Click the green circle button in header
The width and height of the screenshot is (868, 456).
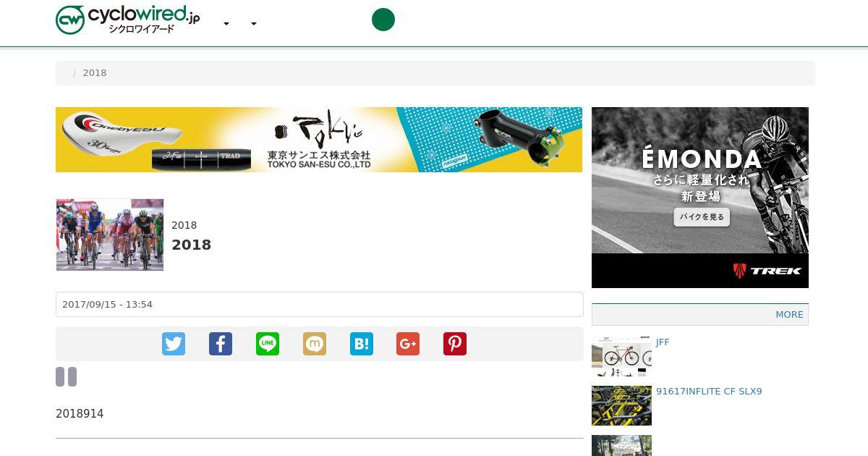pos(383,20)
